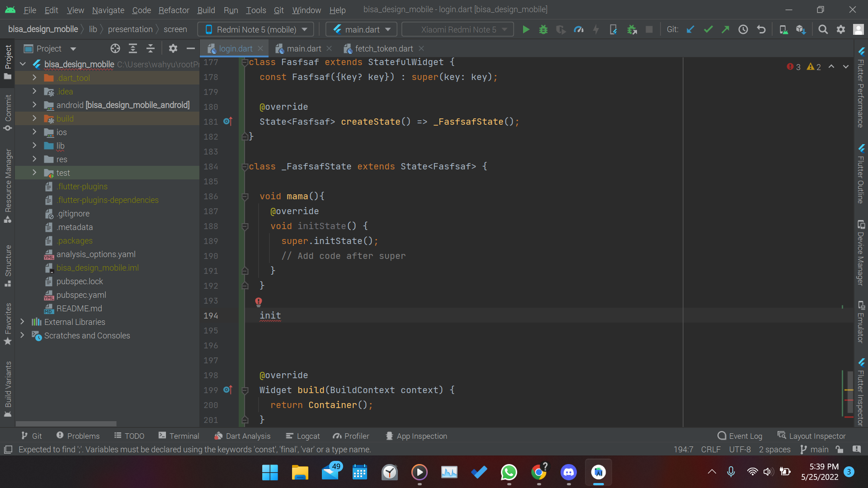Viewport: 868px width, 488px height.
Task: Open pubspec.yaml in project tree
Action: coord(81,295)
